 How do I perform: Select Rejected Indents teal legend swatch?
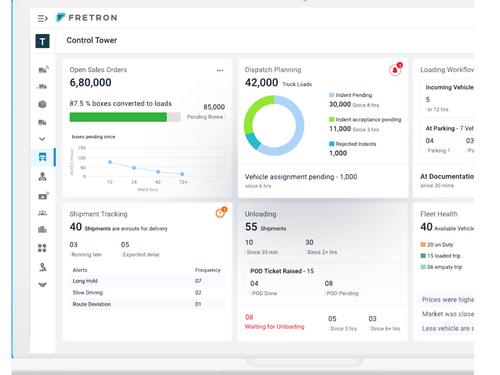[332, 144]
